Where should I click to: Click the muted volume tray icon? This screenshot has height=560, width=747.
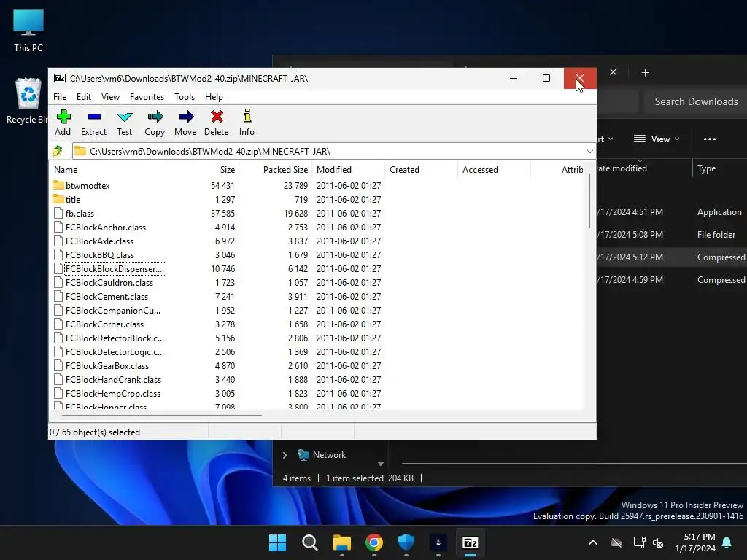[659, 542]
